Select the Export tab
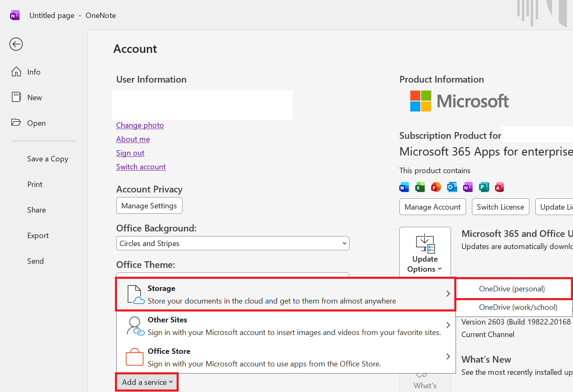 (x=38, y=236)
